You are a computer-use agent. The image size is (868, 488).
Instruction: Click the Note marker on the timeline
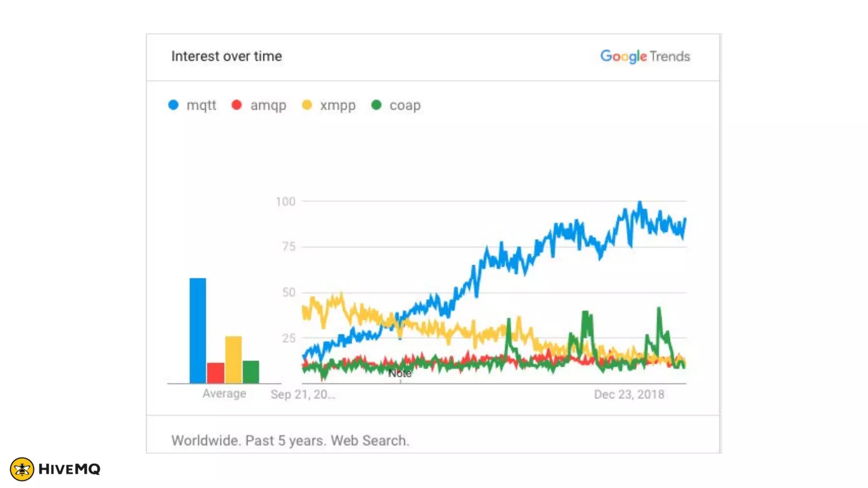pyautogui.click(x=400, y=374)
